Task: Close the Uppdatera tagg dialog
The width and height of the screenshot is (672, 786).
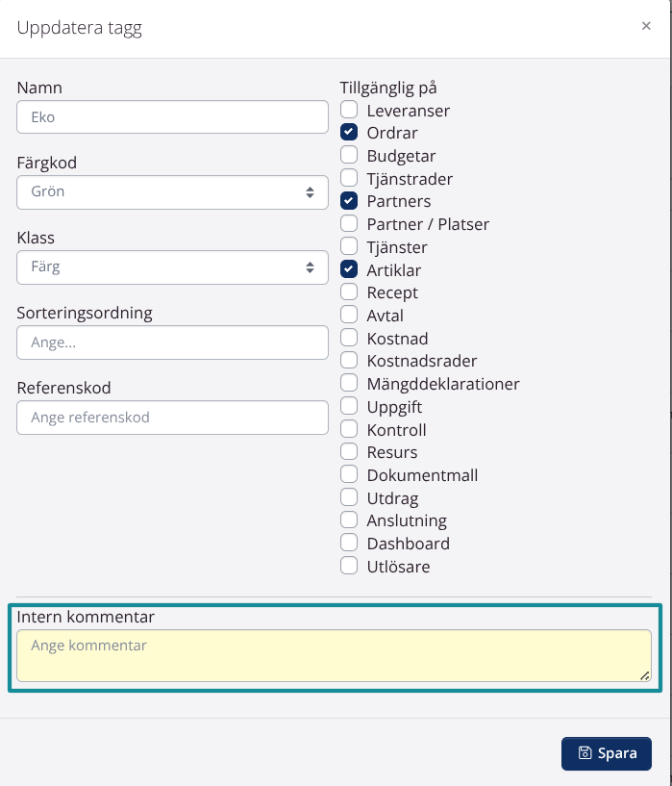Action: [x=646, y=26]
